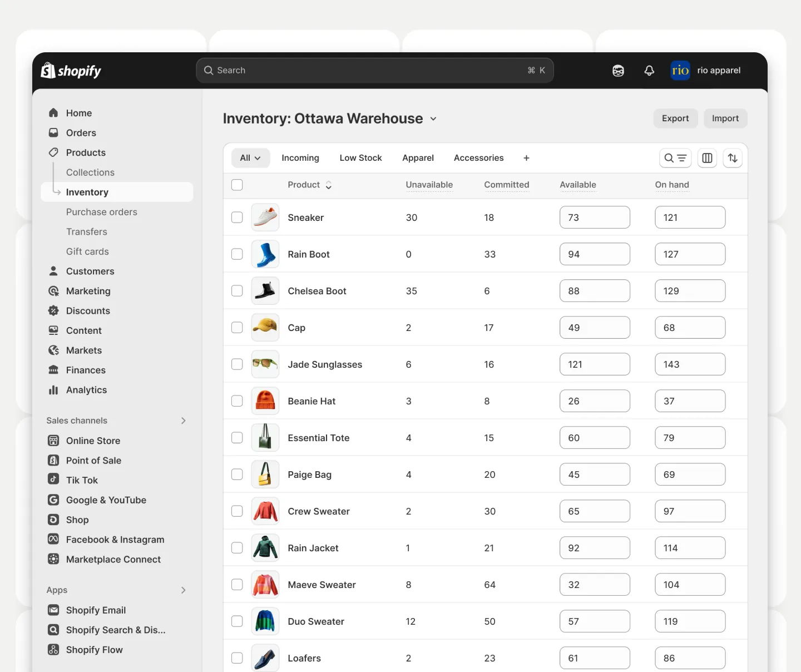Open Collections in the sidebar
Image resolution: width=801 pixels, height=672 pixels.
(90, 172)
